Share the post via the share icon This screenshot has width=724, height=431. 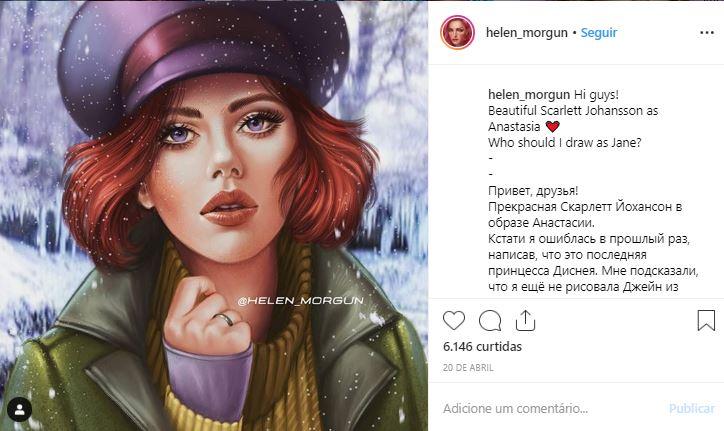coord(525,321)
